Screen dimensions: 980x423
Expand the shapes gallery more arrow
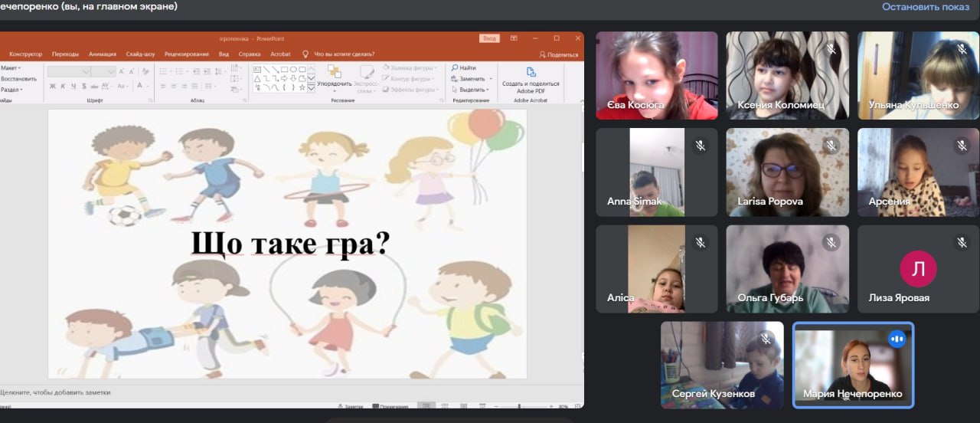[x=311, y=88]
